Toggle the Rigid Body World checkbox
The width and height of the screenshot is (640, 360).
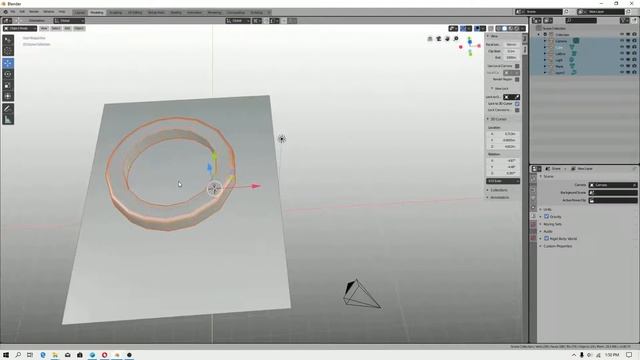point(547,239)
